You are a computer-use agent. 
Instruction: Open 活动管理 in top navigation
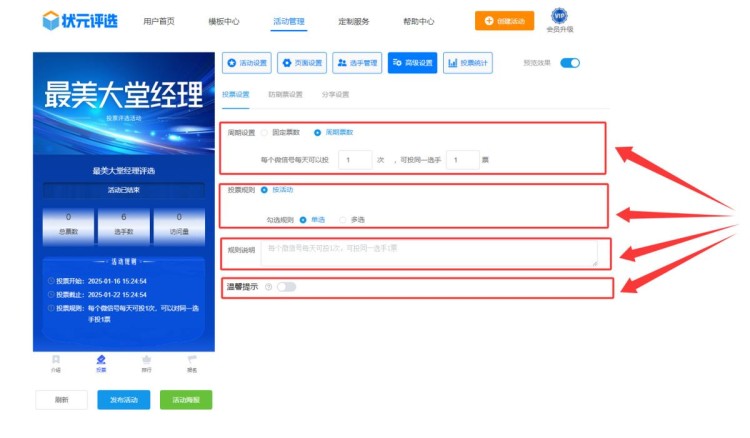pyautogui.click(x=289, y=20)
